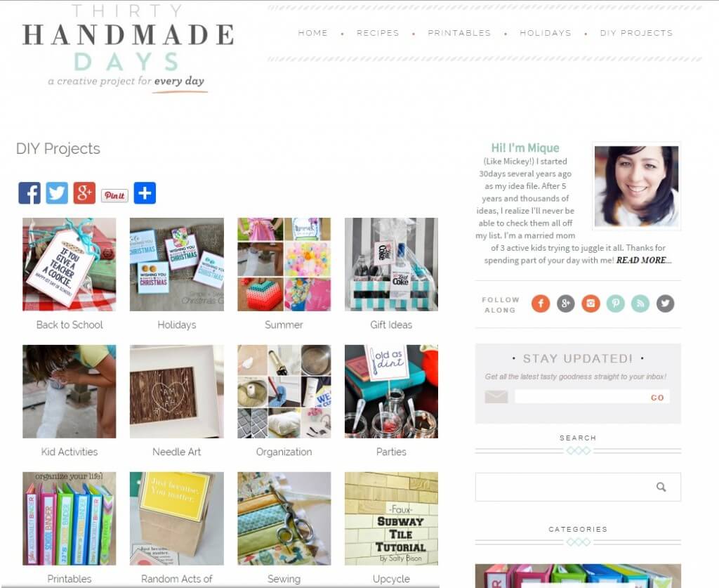Click the Stay Updated email input field
The height and width of the screenshot is (588, 719).
pyautogui.click(x=581, y=397)
